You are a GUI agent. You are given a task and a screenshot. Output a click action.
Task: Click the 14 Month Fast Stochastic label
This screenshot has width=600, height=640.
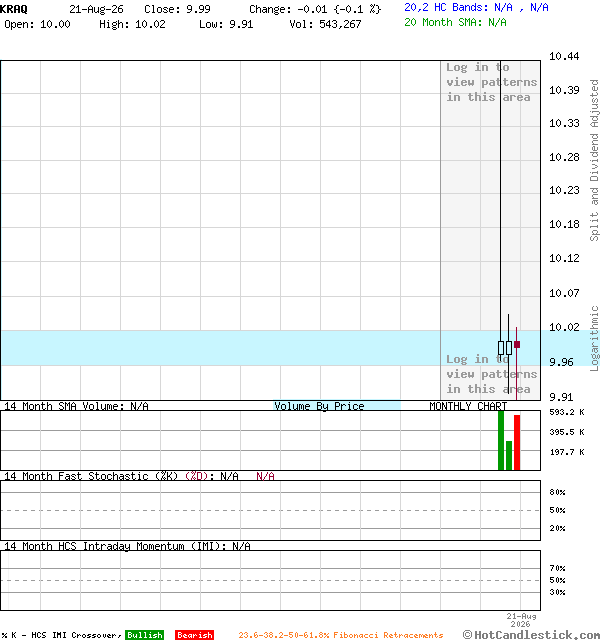point(139,476)
